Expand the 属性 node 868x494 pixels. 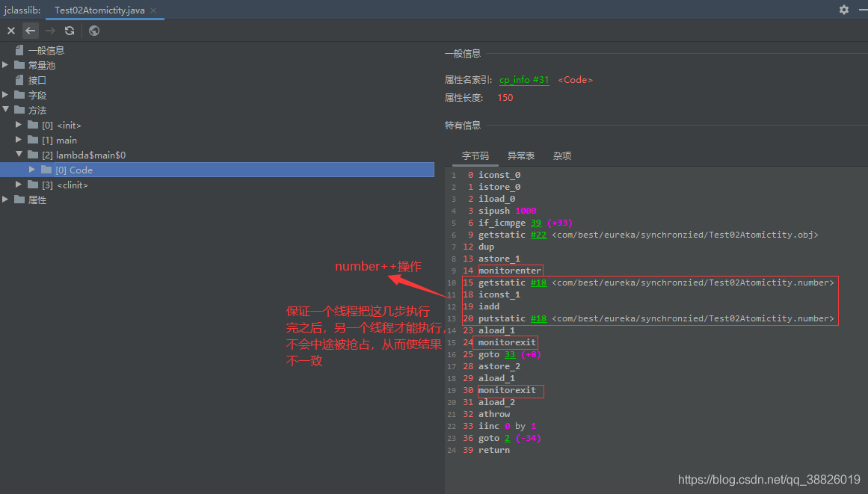[5, 200]
